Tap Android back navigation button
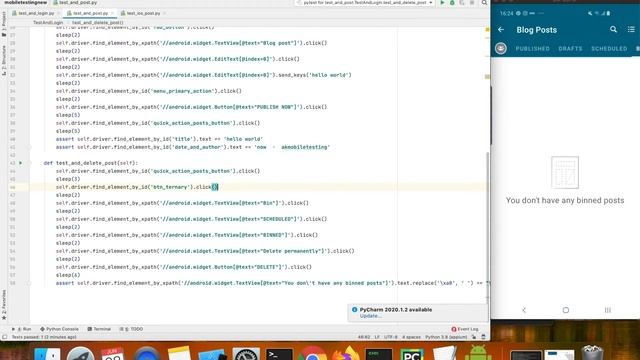This screenshot has height=360, width=640. tap(524, 310)
